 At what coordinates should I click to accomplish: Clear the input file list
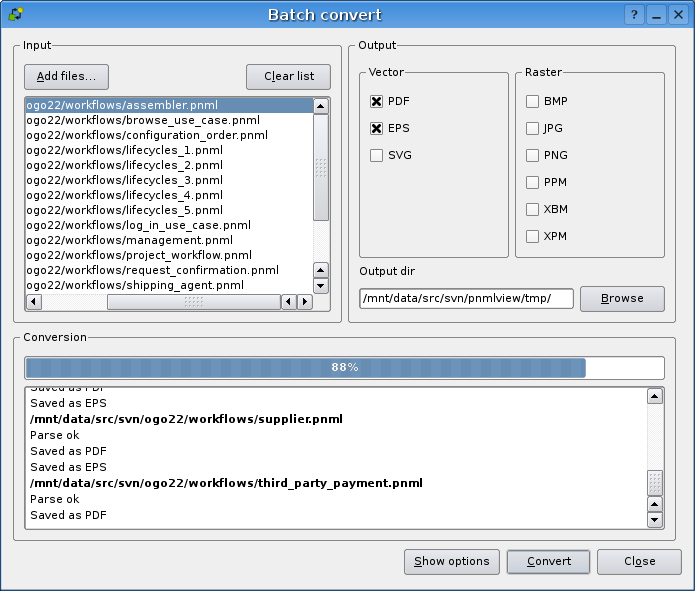288,77
